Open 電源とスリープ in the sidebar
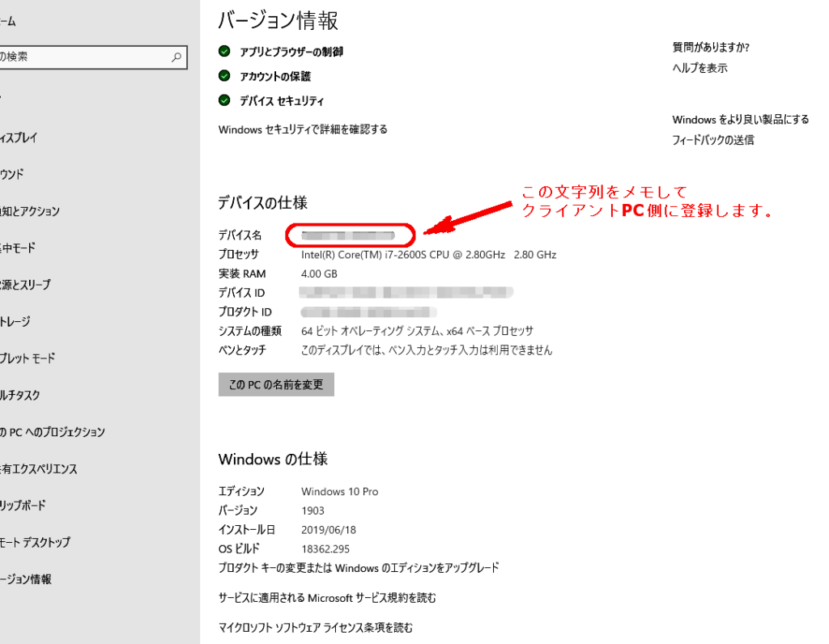 click(25, 286)
